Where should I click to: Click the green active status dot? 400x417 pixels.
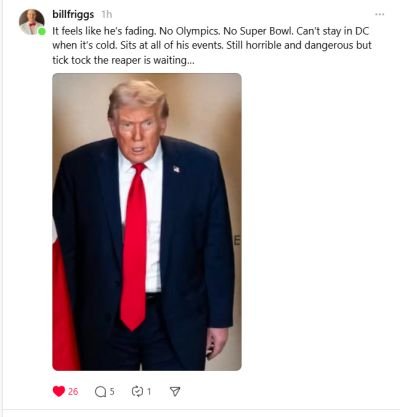point(42,32)
